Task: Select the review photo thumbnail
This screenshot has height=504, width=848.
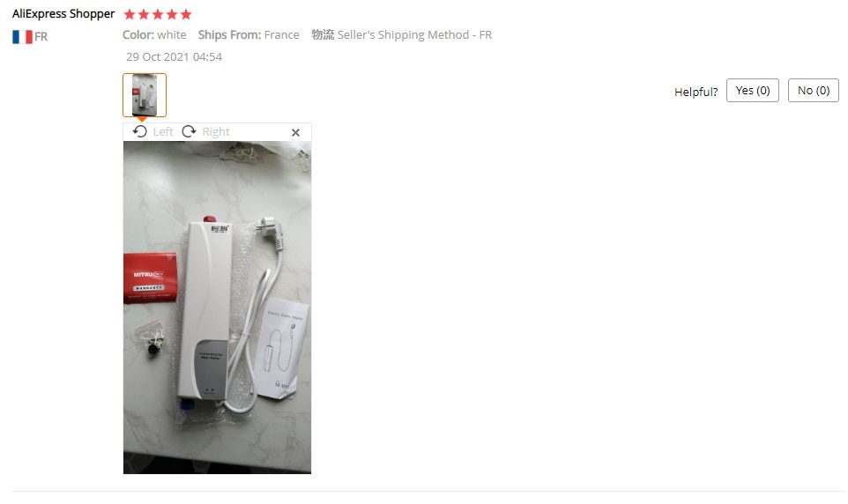Action: coord(145,95)
